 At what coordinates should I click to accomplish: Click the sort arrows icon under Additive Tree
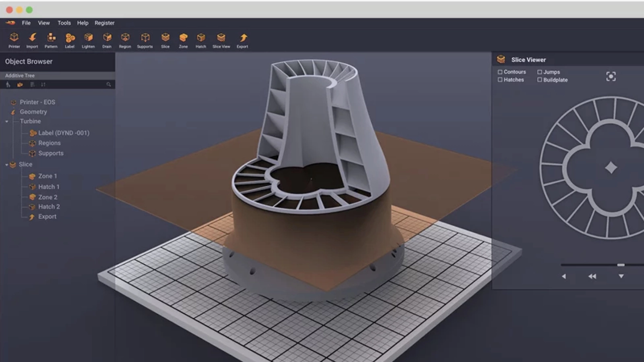click(43, 84)
